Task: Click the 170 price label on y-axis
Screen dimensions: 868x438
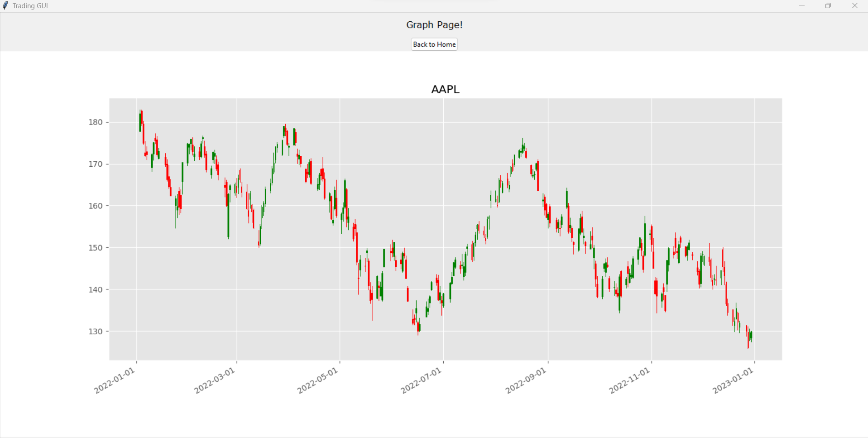Action: pyautogui.click(x=96, y=164)
